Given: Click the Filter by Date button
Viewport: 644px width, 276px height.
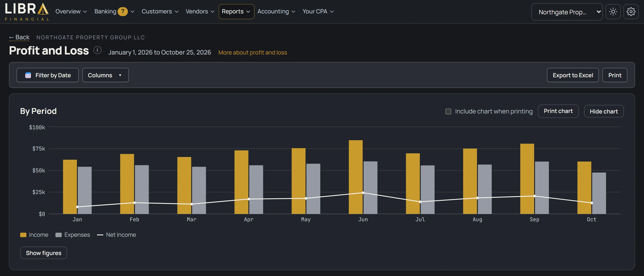Looking at the screenshot, I should 47,75.
